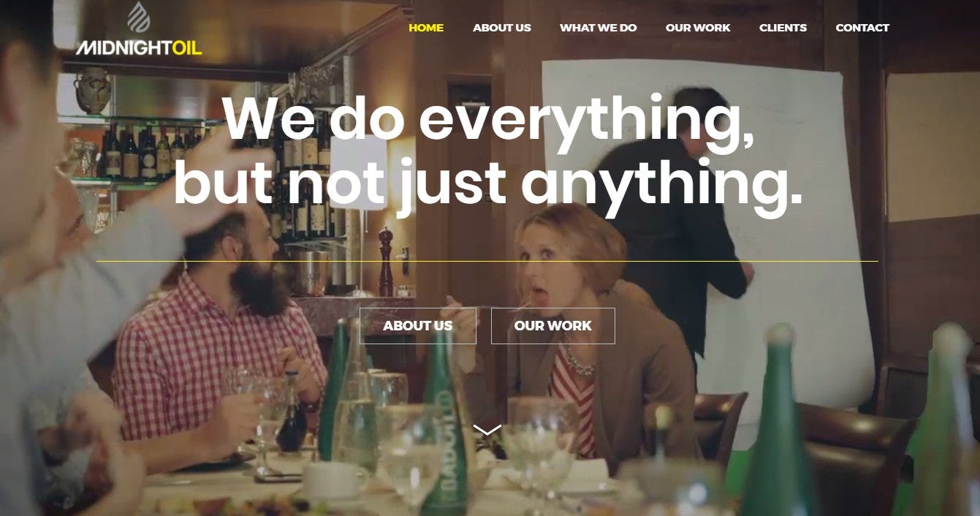Click the white MIDNIGHT logo wordmark
Screen dimensions: 980x516
(124, 49)
